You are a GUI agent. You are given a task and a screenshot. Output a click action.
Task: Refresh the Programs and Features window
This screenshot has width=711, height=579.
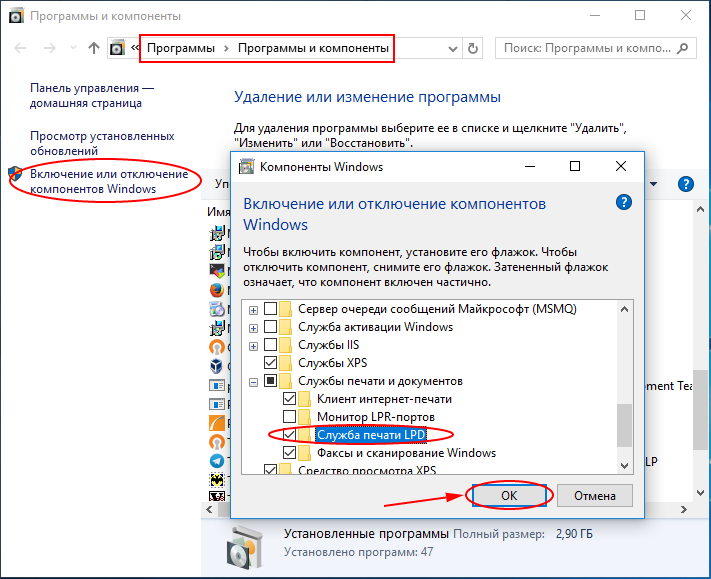click(x=472, y=48)
